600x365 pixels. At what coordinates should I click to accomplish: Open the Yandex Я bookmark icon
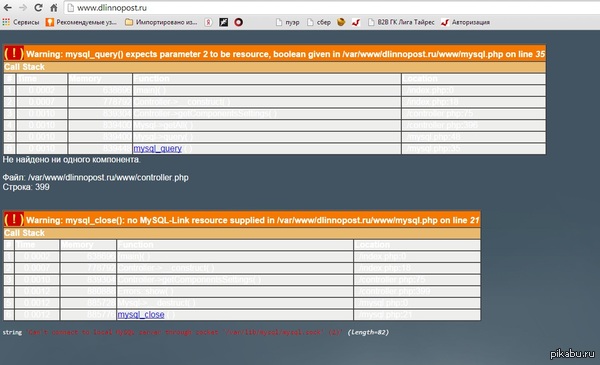point(208,22)
